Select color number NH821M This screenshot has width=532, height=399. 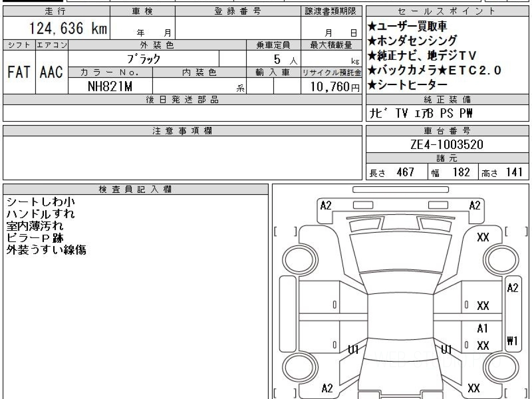110,86
